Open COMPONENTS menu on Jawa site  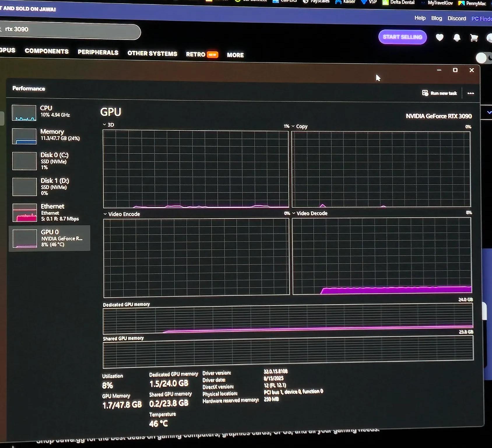[47, 51]
